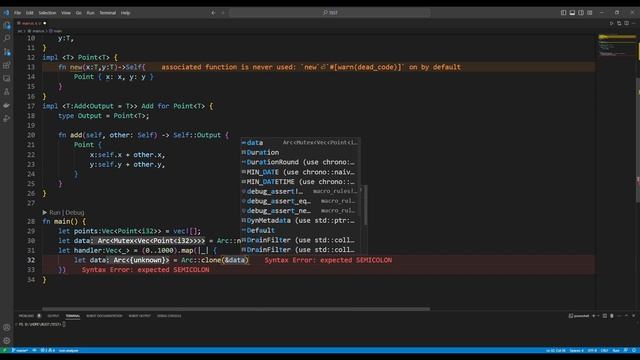
Task: Open the Help menu
Action: [125, 13]
